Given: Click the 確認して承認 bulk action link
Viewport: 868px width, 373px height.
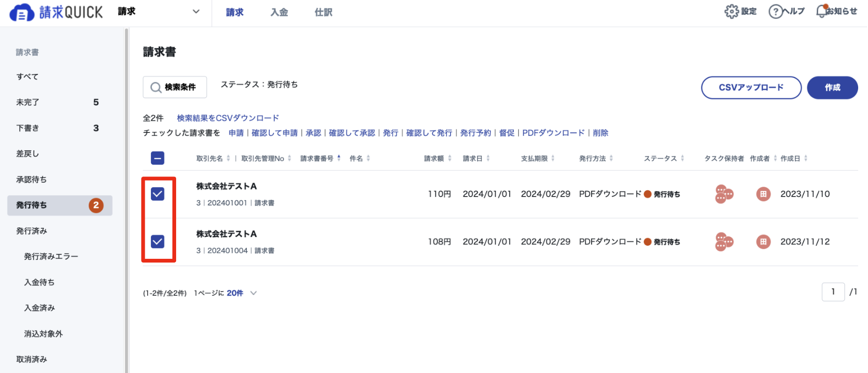Looking at the screenshot, I should tap(352, 133).
